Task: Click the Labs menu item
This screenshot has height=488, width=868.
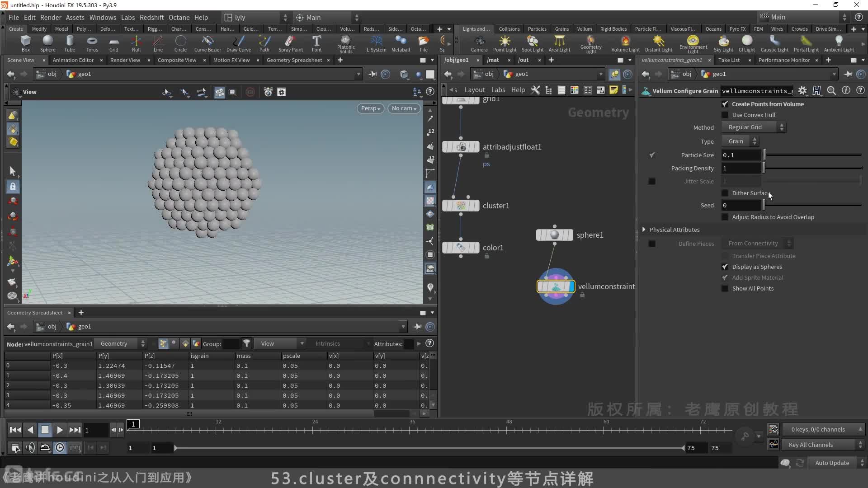Action: (127, 17)
